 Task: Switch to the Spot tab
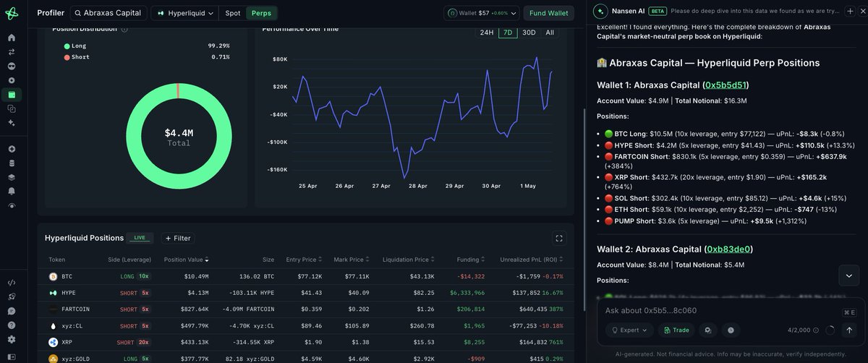233,13
